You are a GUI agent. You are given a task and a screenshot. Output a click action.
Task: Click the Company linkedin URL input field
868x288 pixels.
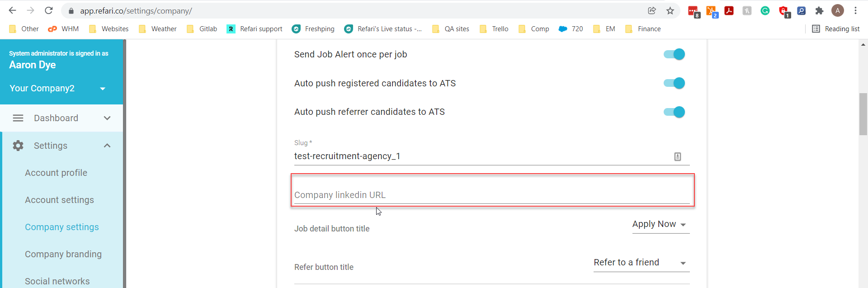(x=492, y=195)
